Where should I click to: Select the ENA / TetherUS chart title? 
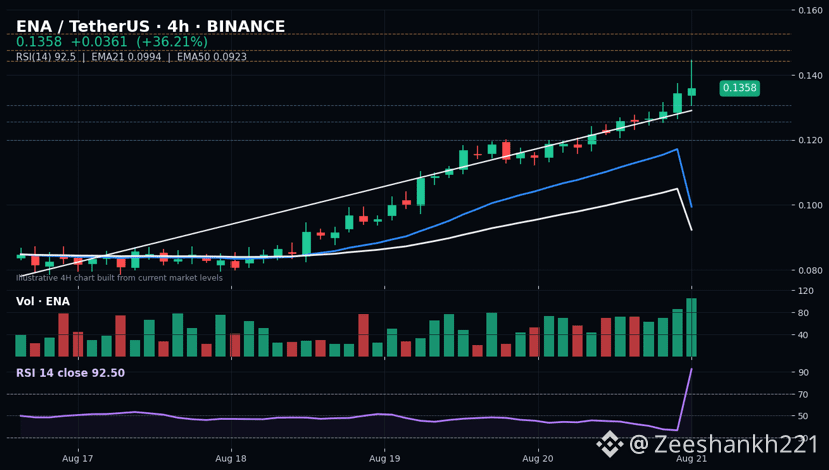[x=151, y=26]
